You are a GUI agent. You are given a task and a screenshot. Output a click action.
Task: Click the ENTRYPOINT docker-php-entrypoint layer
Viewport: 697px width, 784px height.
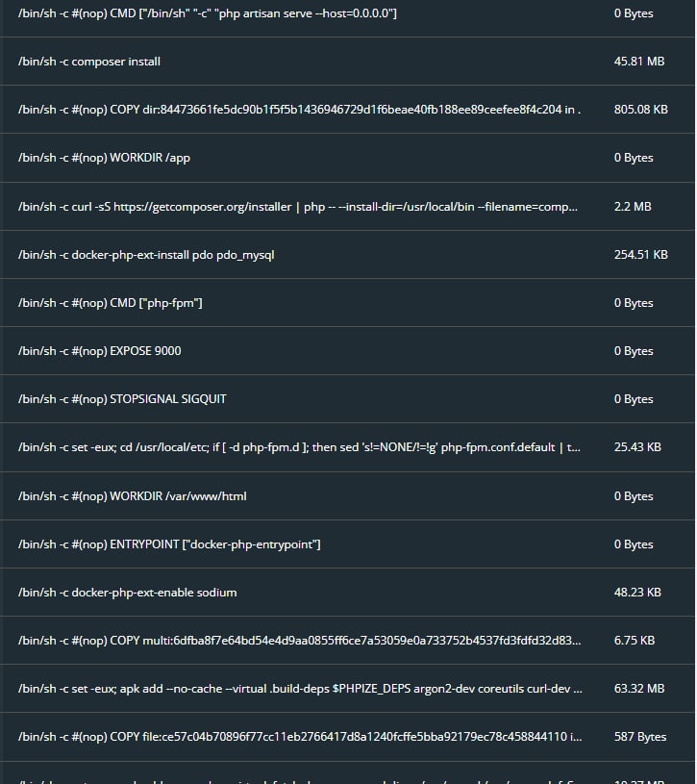pyautogui.click(x=169, y=544)
